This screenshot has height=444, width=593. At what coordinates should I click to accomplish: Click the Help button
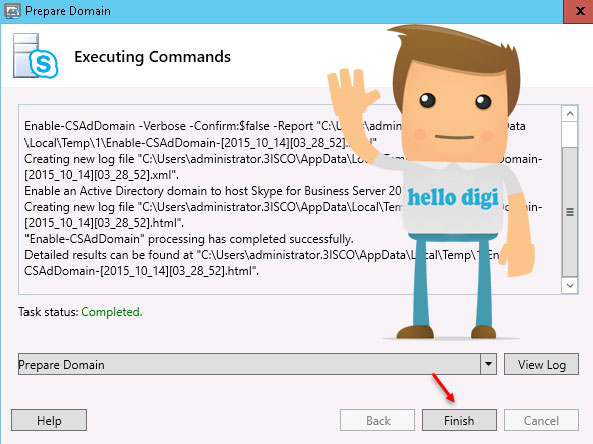(x=49, y=420)
